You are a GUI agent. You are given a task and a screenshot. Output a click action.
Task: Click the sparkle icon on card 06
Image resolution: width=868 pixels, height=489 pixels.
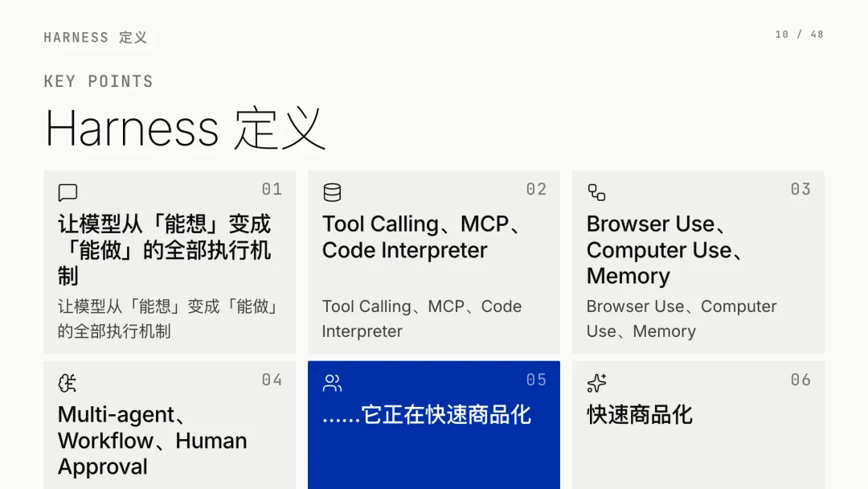(596, 383)
